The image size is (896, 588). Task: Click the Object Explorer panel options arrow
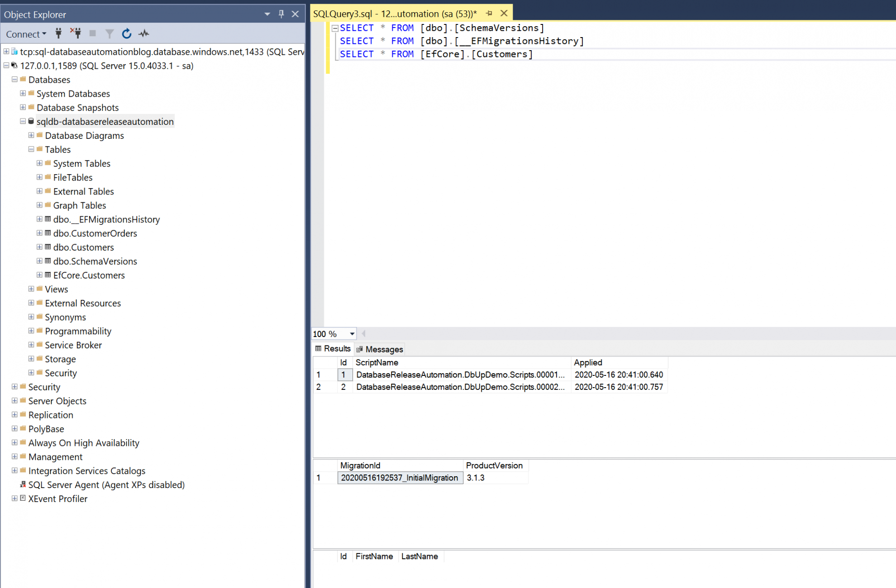(267, 14)
